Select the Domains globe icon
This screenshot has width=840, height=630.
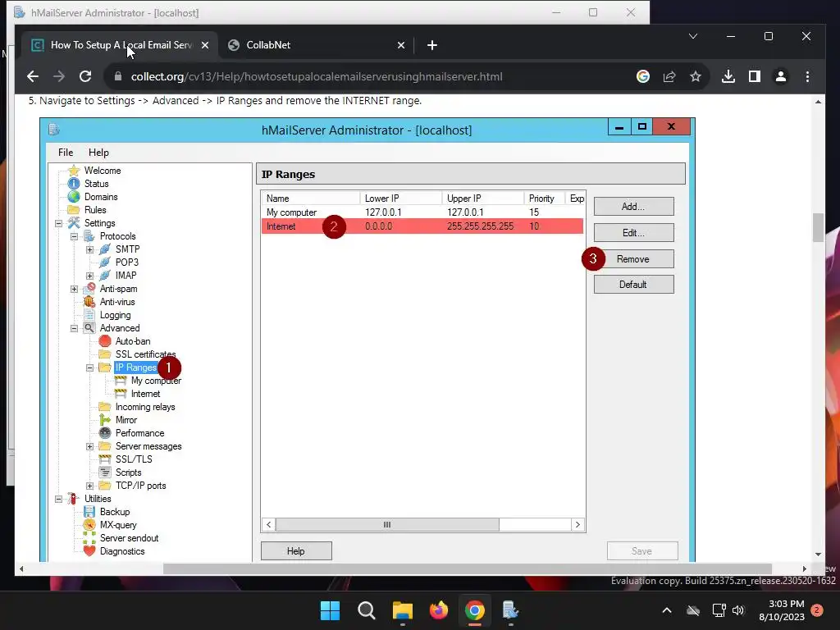pyautogui.click(x=74, y=197)
